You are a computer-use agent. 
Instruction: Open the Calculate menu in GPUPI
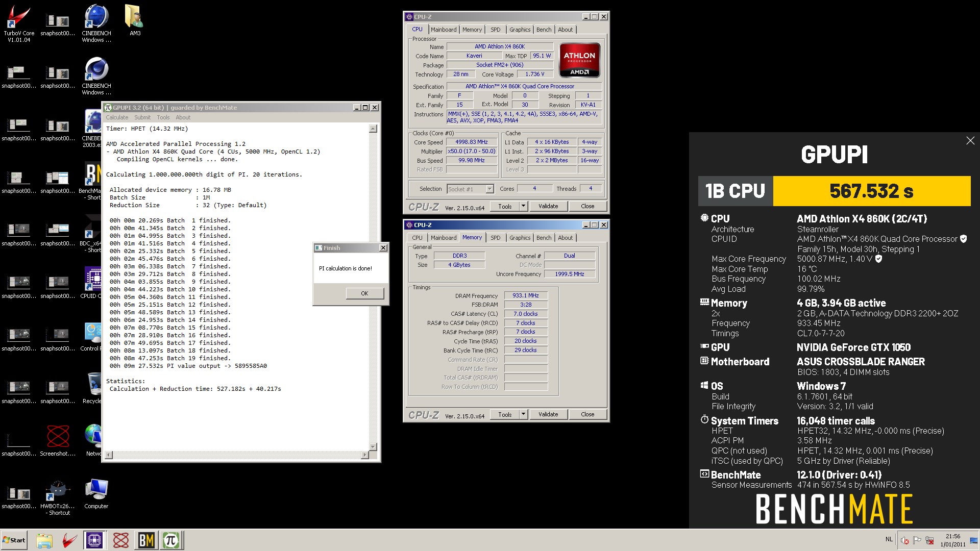click(117, 117)
